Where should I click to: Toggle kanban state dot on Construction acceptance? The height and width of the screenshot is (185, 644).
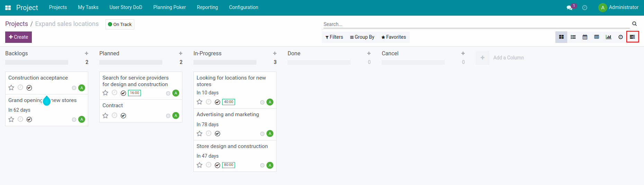tap(74, 88)
